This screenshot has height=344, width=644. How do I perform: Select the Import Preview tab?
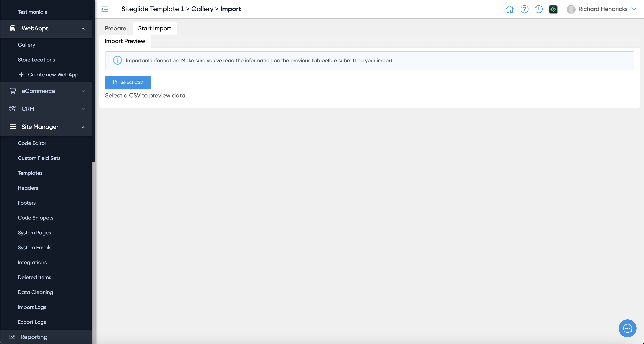[x=125, y=41]
